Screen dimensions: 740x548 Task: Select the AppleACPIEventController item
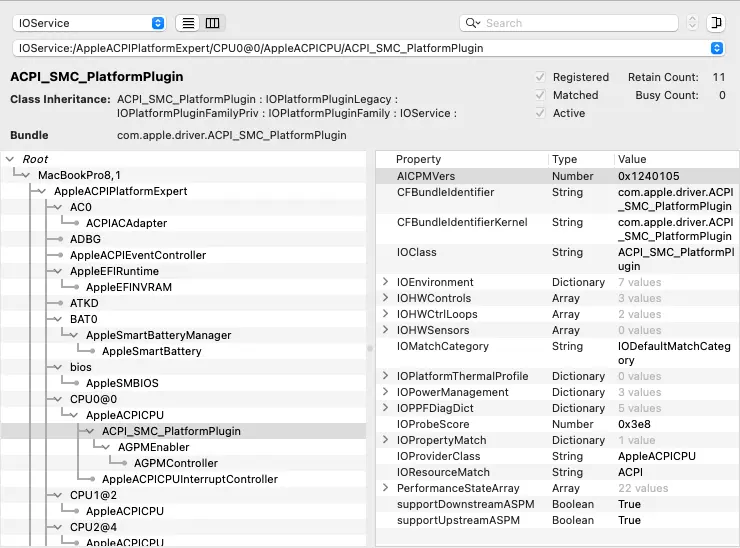138,255
